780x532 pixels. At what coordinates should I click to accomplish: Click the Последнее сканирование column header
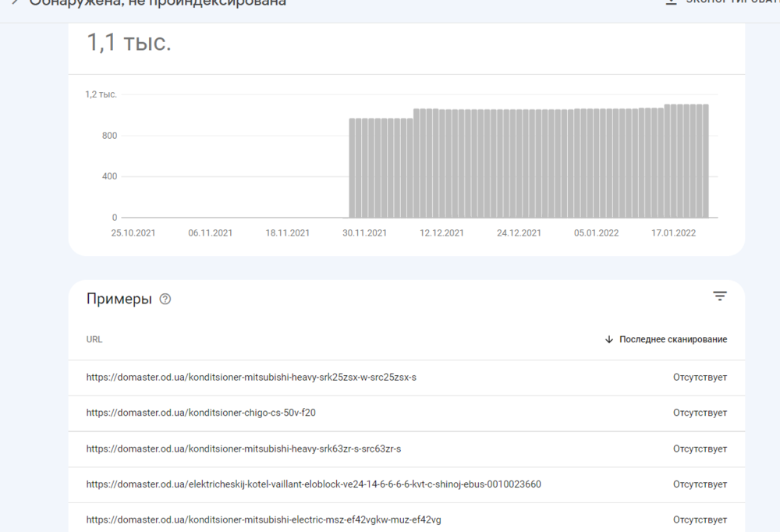pos(672,340)
